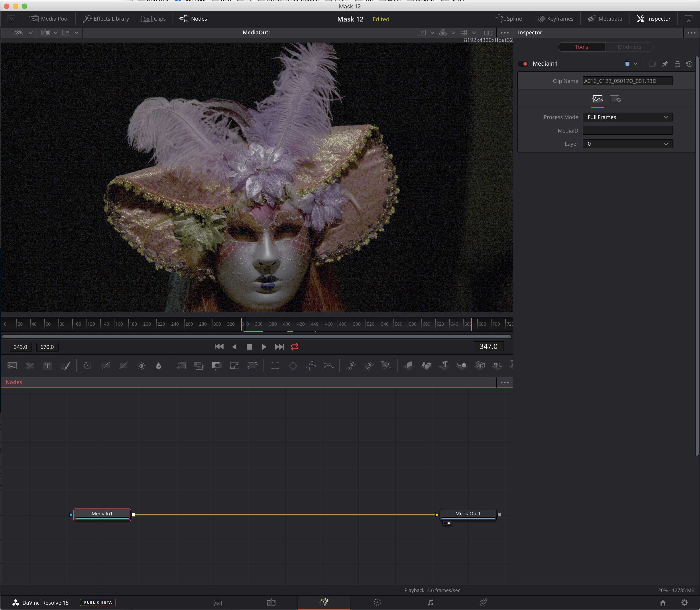The image size is (700, 610).
Task: Add a Background tool from the toolbar
Action: click(12, 366)
